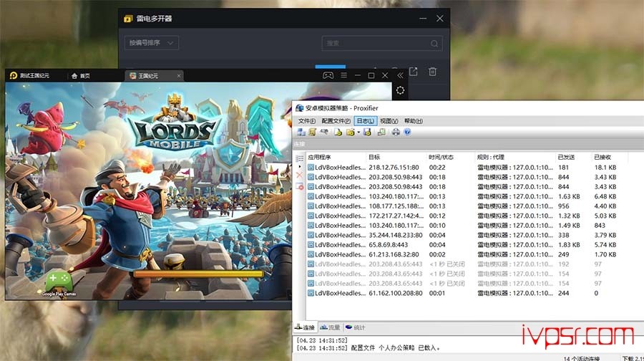This screenshot has width=644, height=361.
Task: Click the printer icon in Proxifier toolbar
Action: click(396, 132)
